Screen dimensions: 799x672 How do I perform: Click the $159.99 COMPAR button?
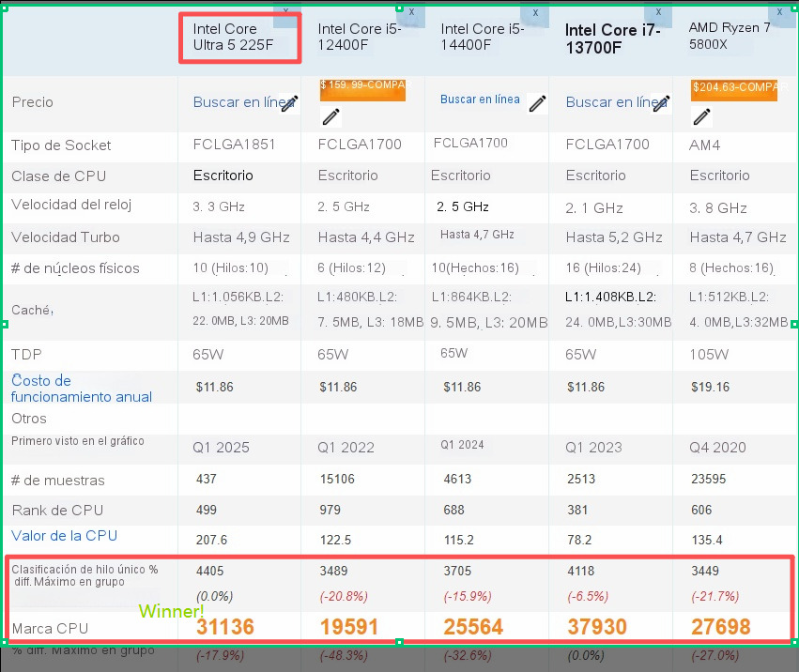(x=362, y=90)
